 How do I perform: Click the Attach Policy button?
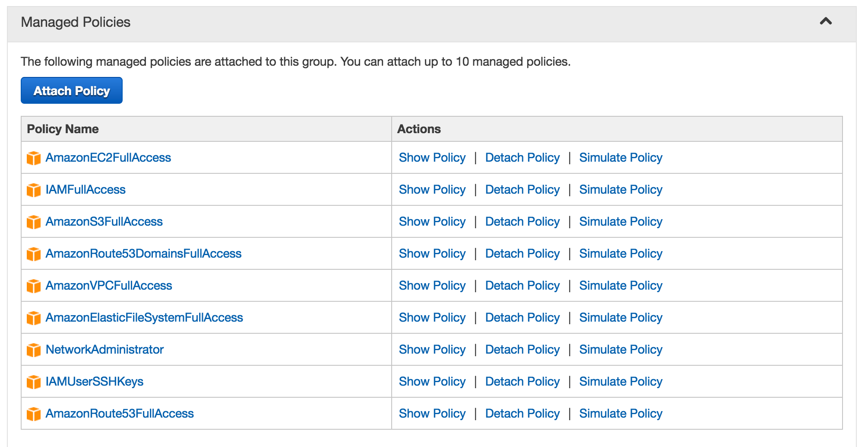[72, 90]
